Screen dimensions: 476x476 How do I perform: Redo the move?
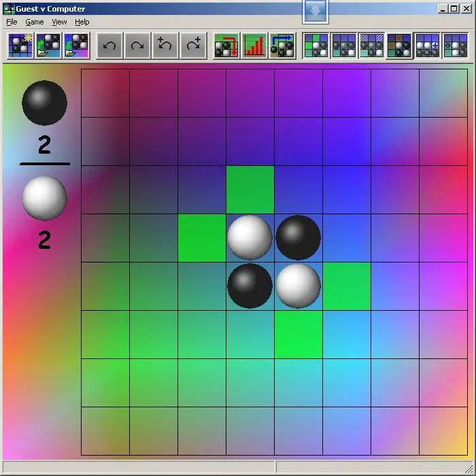click(137, 46)
